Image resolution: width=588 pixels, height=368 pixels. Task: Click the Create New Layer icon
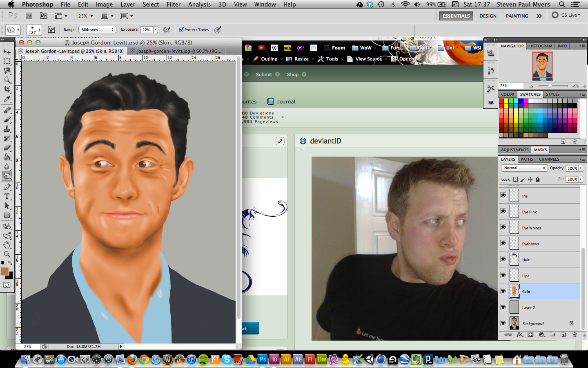pos(563,334)
